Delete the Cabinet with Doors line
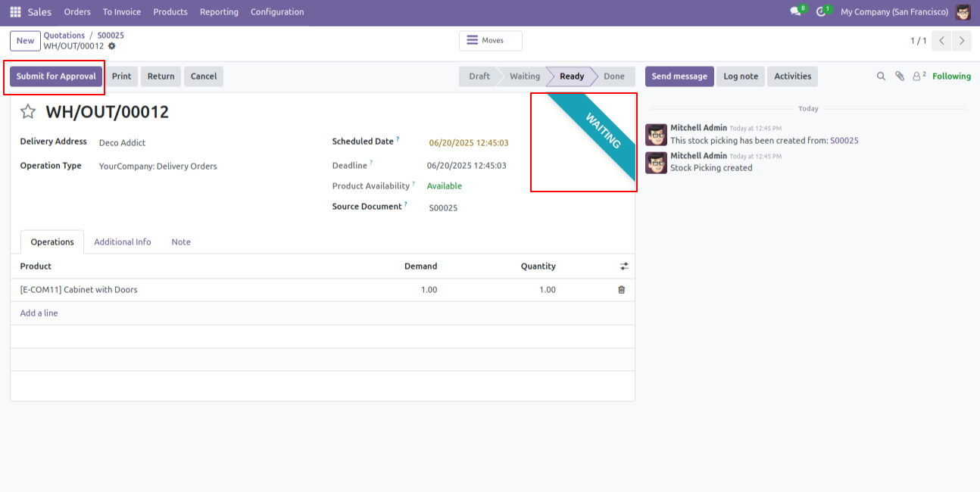Image resolution: width=980 pixels, height=492 pixels. coord(622,290)
